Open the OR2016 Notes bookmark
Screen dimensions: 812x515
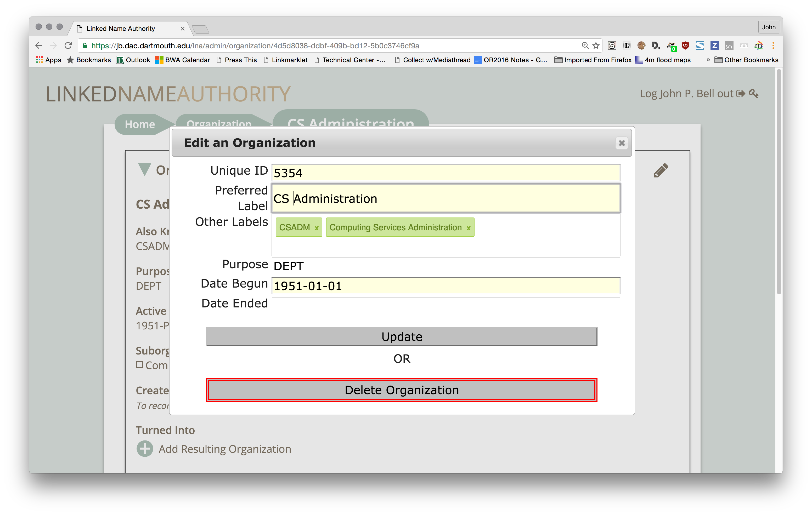click(511, 60)
